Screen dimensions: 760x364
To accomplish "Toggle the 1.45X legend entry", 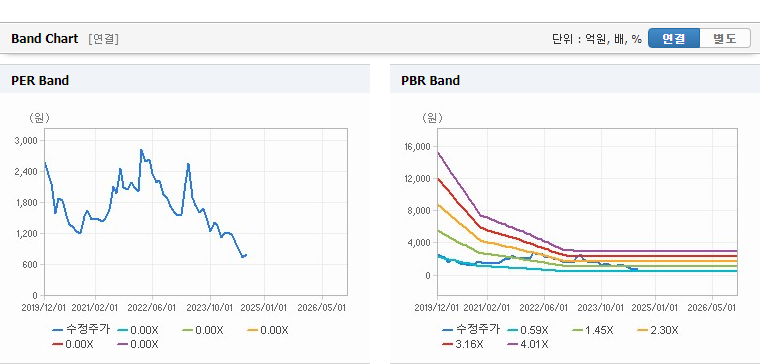I will [x=592, y=331].
